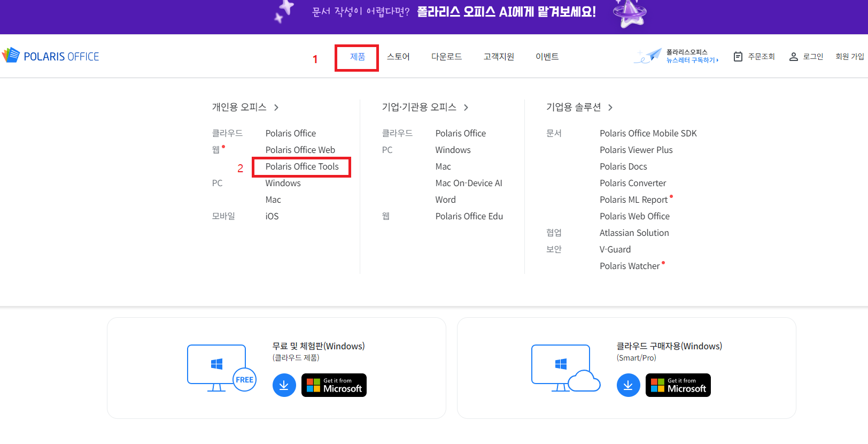Viewport: 868px width, 444px height.
Task: Click the login person icon
Action: 794,56
